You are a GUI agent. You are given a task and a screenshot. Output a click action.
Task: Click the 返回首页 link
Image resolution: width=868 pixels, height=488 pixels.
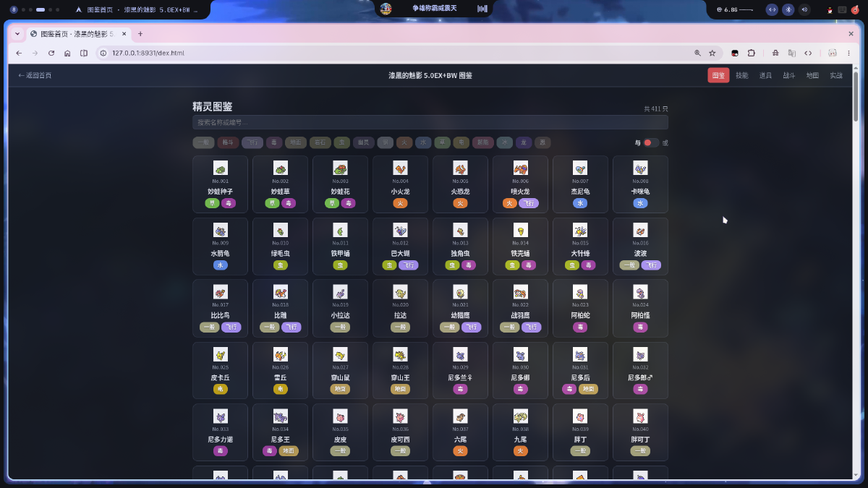[35, 75]
